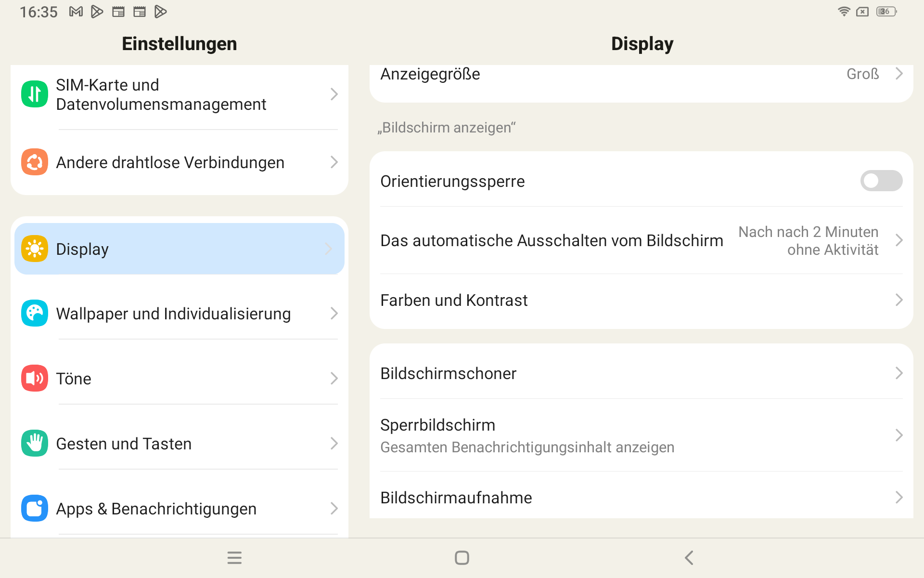The height and width of the screenshot is (578, 924).
Task: Tap the red Töne speaker icon
Action: (x=34, y=378)
